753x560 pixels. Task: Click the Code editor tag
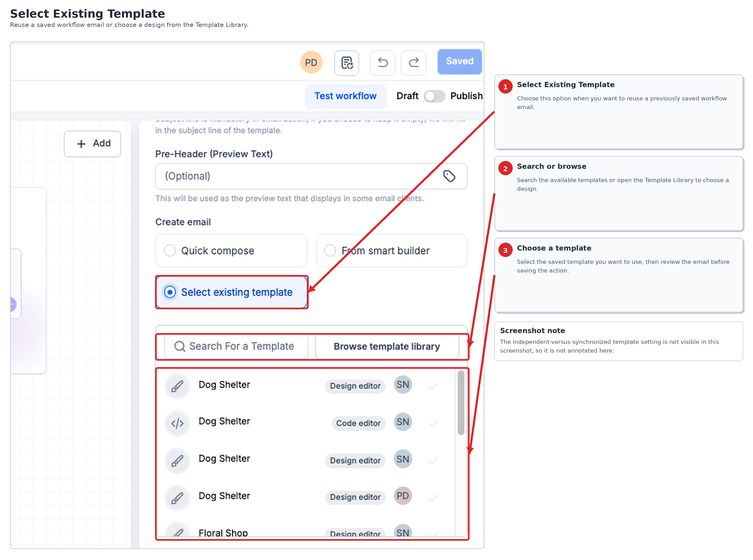coord(358,423)
